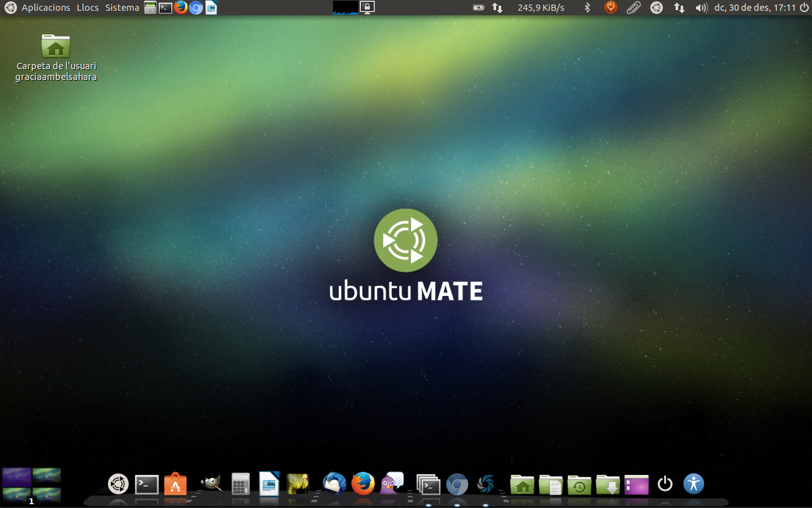Click the lock screen monitor icon

367,8
